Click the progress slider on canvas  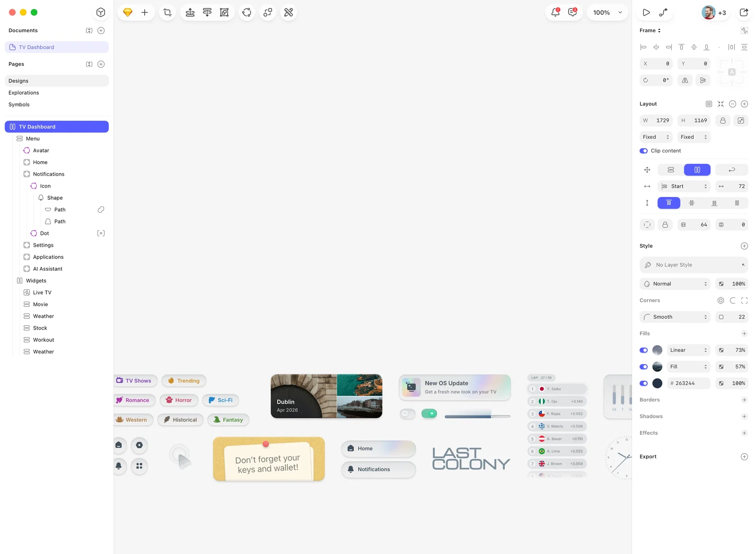pyautogui.click(x=477, y=416)
